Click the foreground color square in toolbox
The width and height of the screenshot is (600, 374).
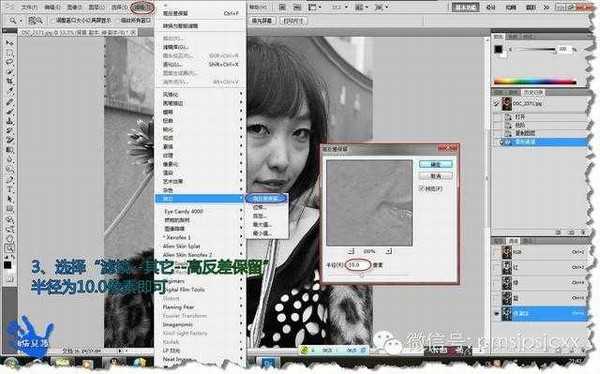[x=7, y=265]
